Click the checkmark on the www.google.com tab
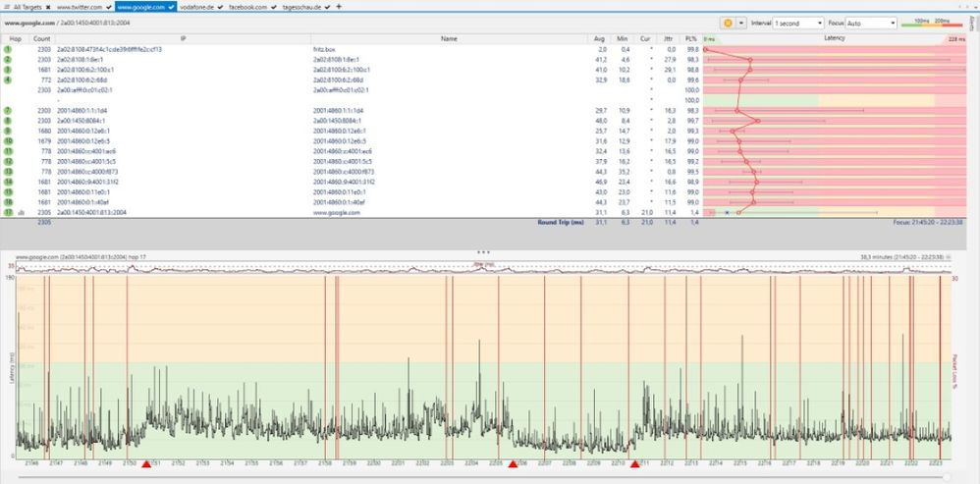Image resolution: width=980 pixels, height=484 pixels. pos(171,7)
